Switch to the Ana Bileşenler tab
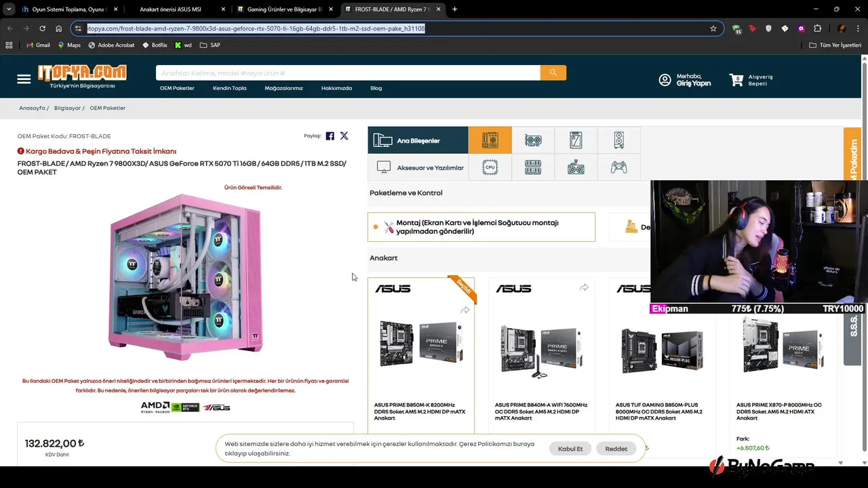Image resolution: width=868 pixels, height=488 pixels. point(418,140)
